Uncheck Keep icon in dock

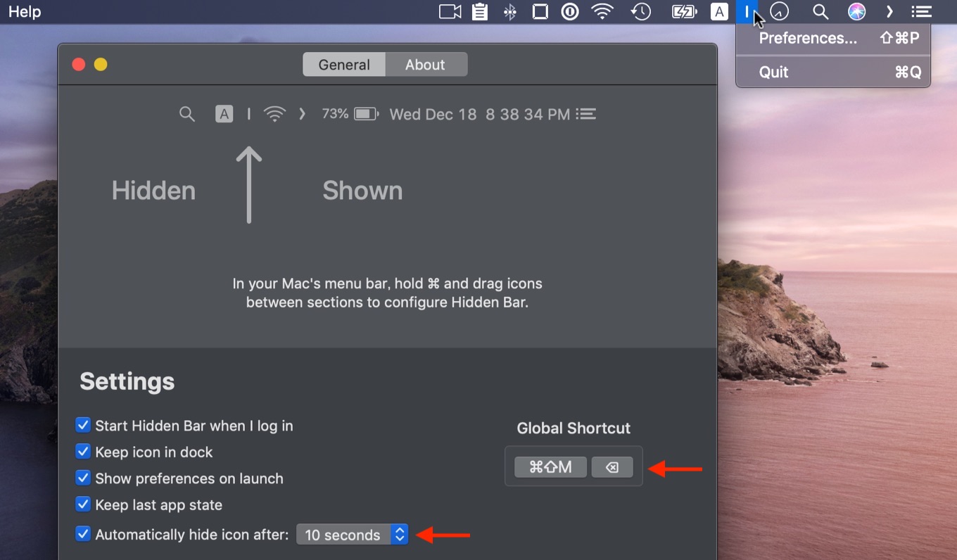pos(83,452)
